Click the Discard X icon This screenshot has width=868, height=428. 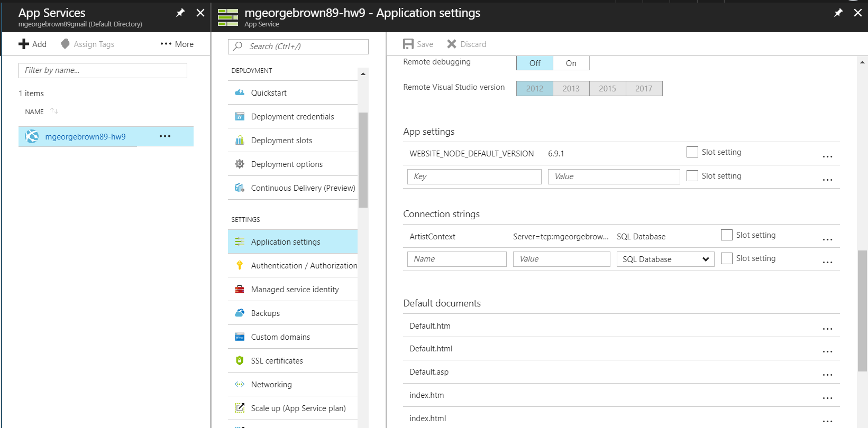[451, 44]
